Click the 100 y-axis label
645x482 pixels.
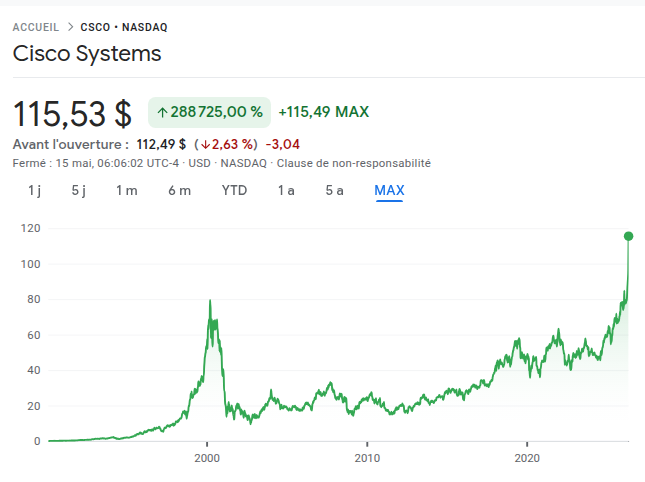tap(31, 264)
